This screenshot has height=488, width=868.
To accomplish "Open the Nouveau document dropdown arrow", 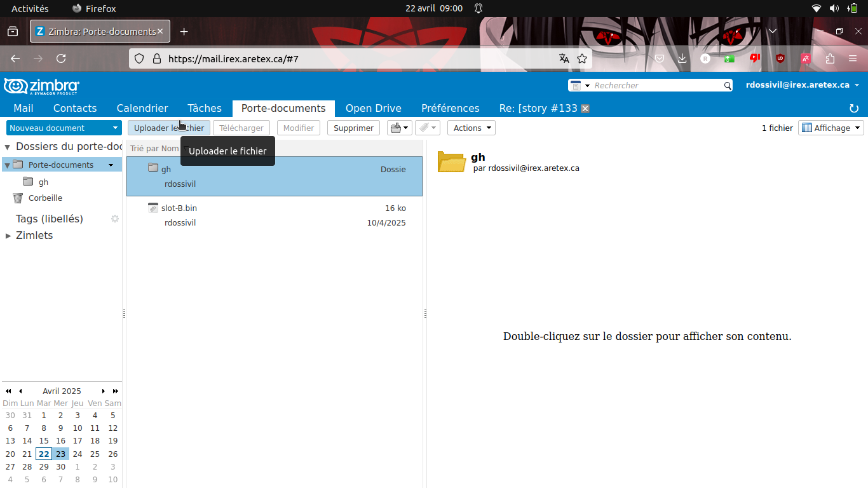I will (115, 128).
